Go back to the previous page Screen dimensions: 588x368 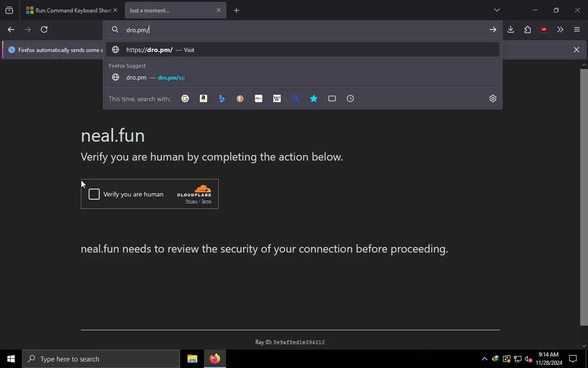11,29
